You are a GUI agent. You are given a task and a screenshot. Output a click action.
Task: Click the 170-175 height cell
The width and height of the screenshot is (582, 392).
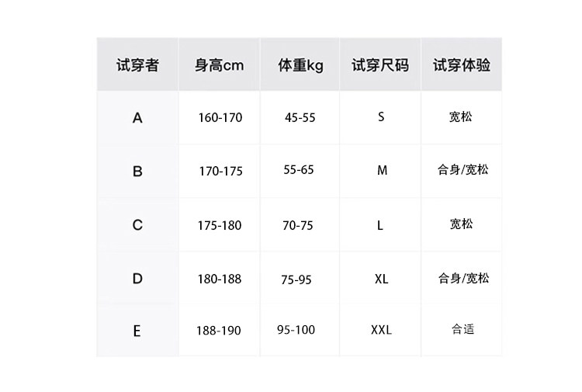(x=220, y=171)
